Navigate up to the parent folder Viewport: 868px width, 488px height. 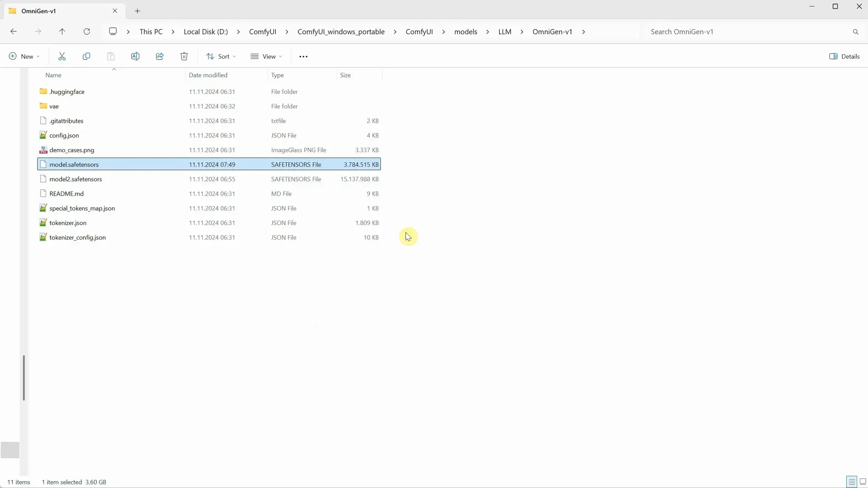pos(62,32)
